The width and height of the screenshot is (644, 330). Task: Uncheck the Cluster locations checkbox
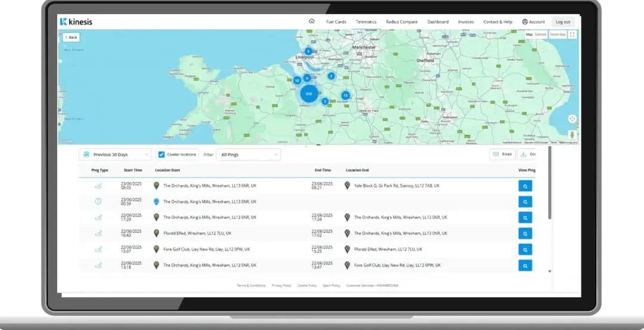pos(162,155)
